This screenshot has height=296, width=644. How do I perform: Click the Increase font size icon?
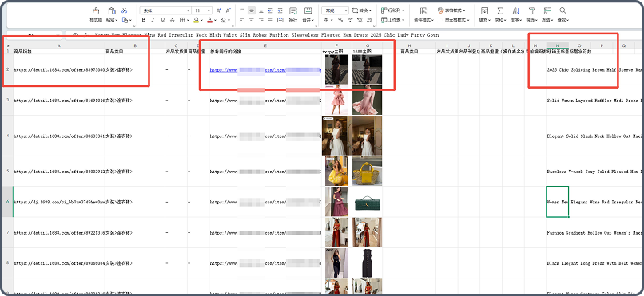(x=218, y=10)
